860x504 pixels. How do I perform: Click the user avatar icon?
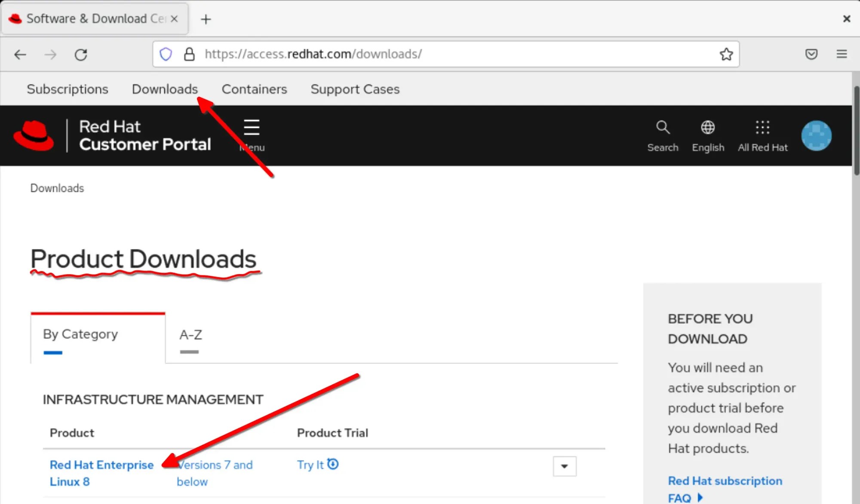pyautogui.click(x=816, y=135)
